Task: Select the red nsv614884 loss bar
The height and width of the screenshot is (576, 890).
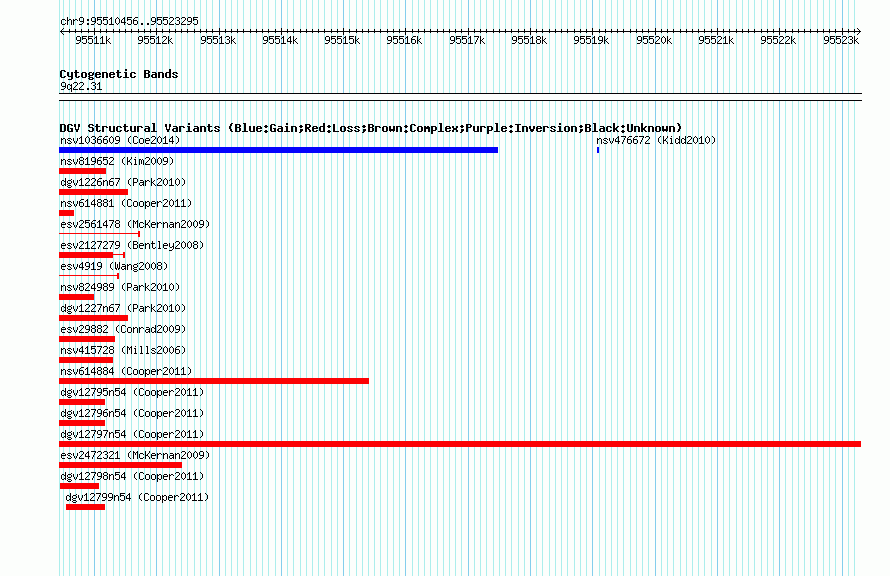Action: pyautogui.click(x=214, y=381)
